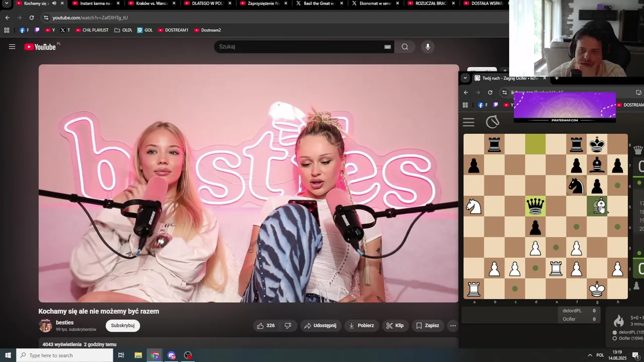The height and width of the screenshot is (362, 644).
Task: Switch to the 'ROZLICZAŁ BRAC' tab
Action: (431, 4)
